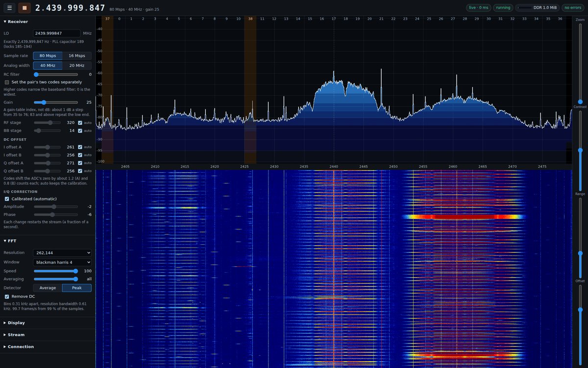Adjust the Contrast vertical slider
Image resolution: width=588 pixels, height=368 pixels.
pyautogui.click(x=580, y=150)
